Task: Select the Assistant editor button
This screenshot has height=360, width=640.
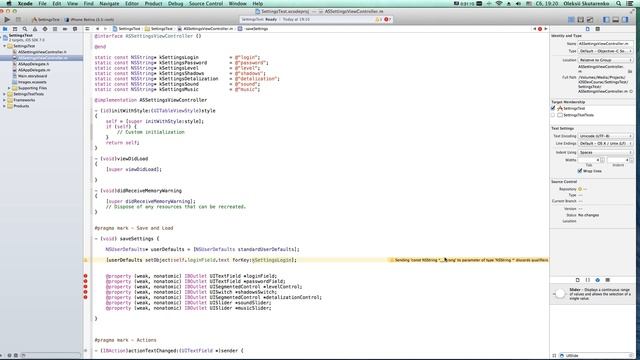Action: [x=580, y=20]
